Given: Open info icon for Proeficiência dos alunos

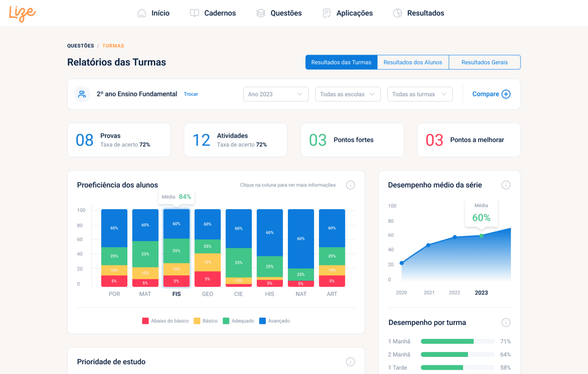Looking at the screenshot, I should (350, 185).
